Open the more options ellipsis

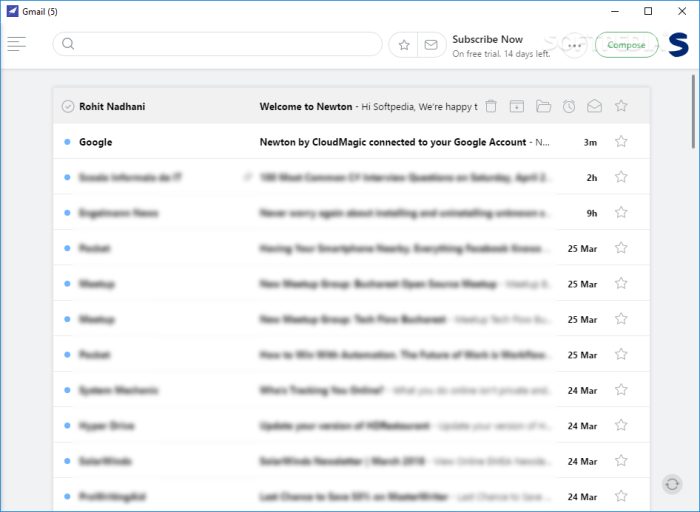[x=575, y=45]
